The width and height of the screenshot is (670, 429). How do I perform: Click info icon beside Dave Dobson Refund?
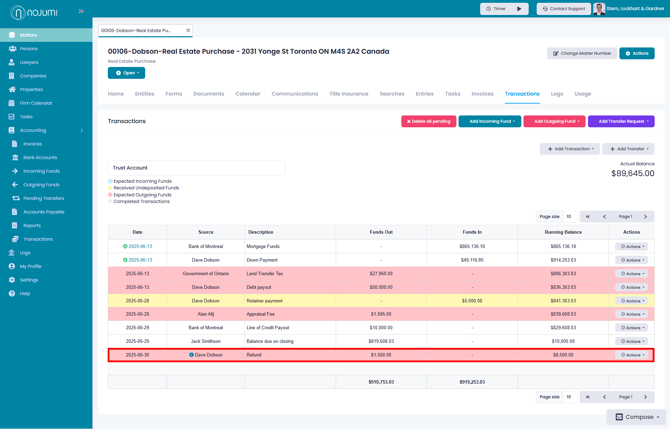pos(191,355)
